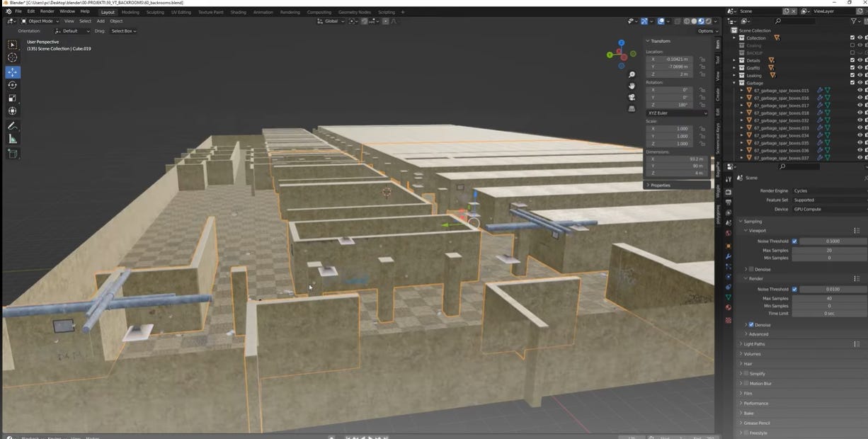Lock the Rotation Z value
Screen dimensions: 868x439
pyautogui.click(x=702, y=105)
